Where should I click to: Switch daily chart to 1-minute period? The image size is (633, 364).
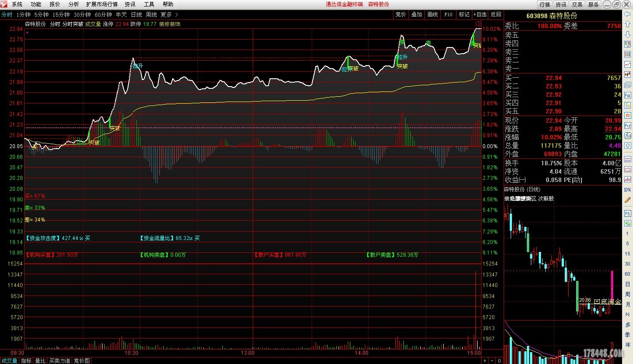tap(627, 233)
